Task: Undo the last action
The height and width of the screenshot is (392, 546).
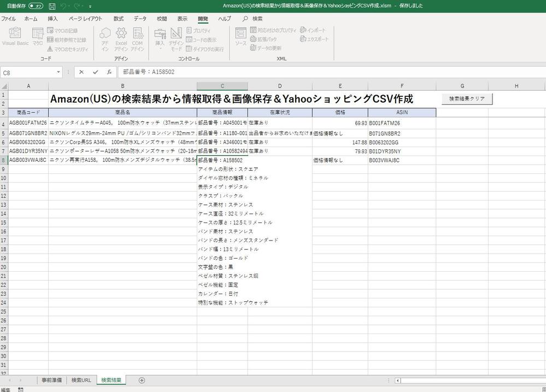Action: click(x=63, y=6)
